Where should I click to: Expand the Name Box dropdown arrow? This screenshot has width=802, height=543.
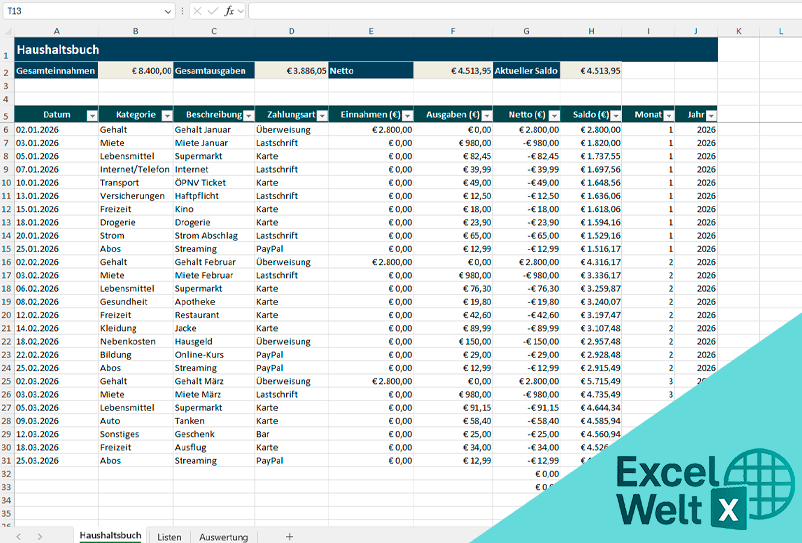(169, 10)
